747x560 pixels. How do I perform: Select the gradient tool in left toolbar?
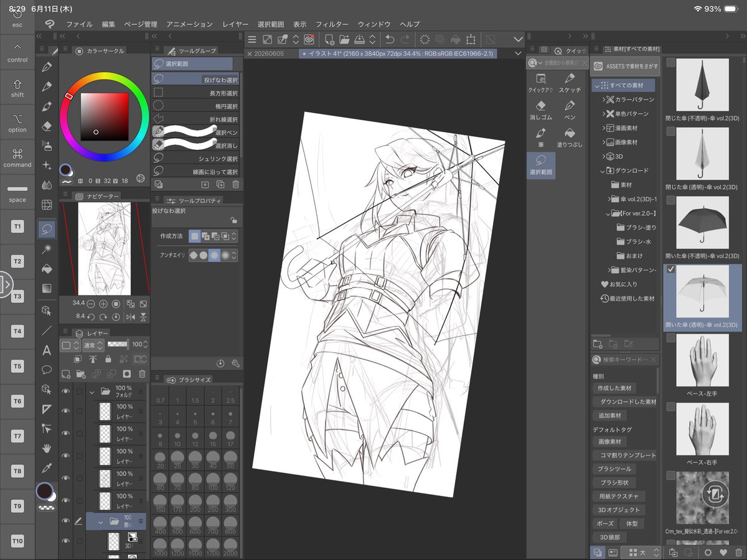click(47, 289)
